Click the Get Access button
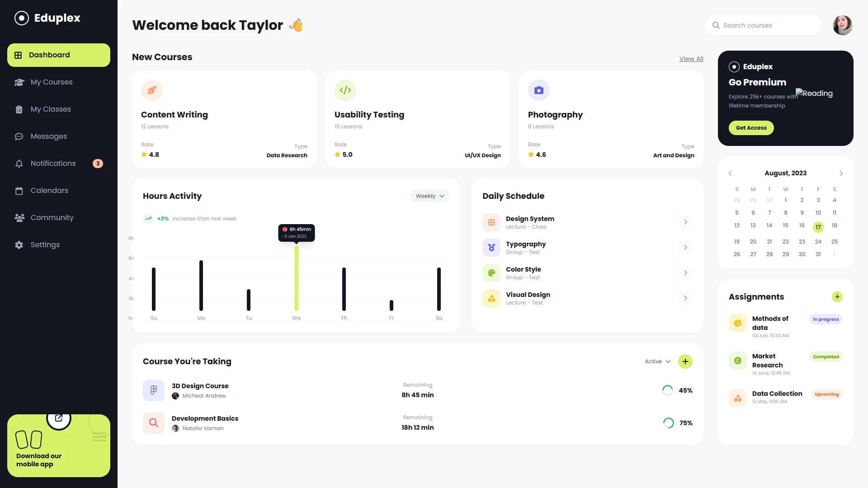 click(x=751, y=127)
